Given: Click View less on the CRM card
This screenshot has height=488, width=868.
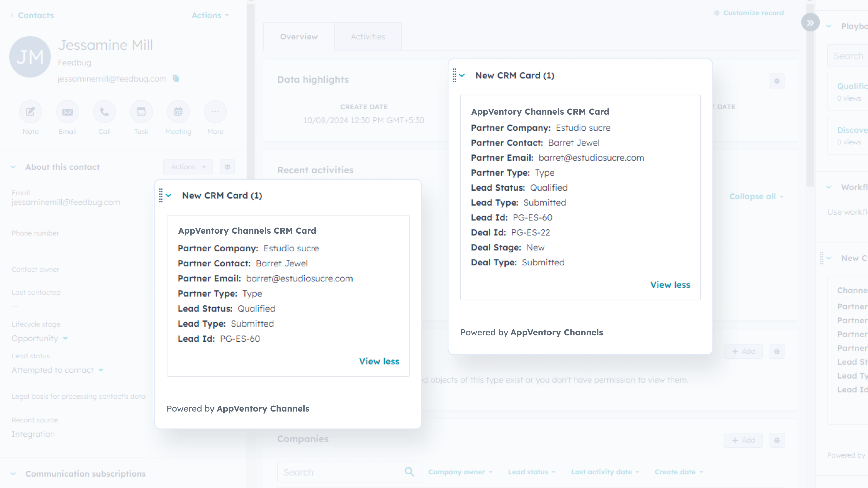Looking at the screenshot, I should tap(379, 361).
